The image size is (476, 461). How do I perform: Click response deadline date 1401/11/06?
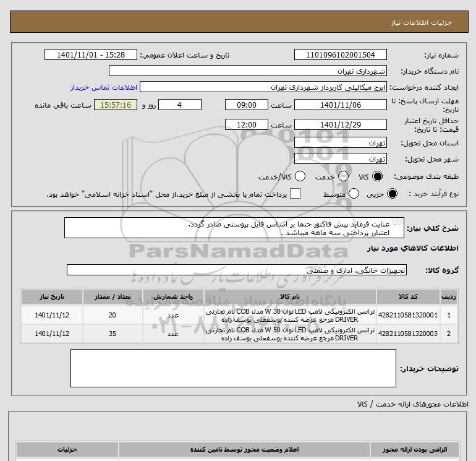click(x=340, y=105)
